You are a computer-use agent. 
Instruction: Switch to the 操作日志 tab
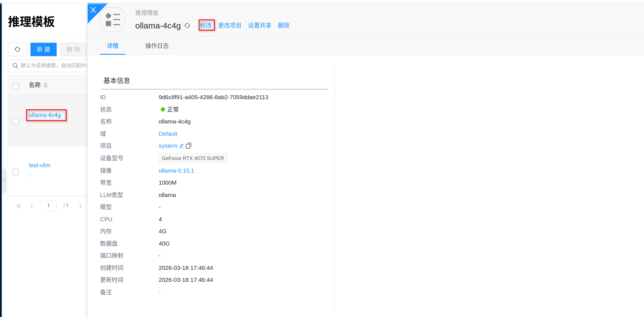tap(157, 46)
